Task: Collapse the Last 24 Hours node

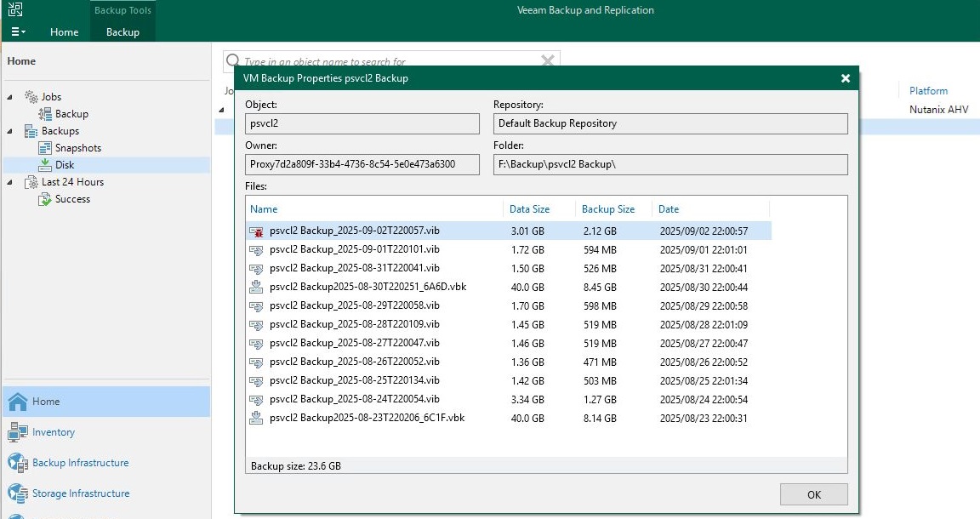Action: [10, 182]
